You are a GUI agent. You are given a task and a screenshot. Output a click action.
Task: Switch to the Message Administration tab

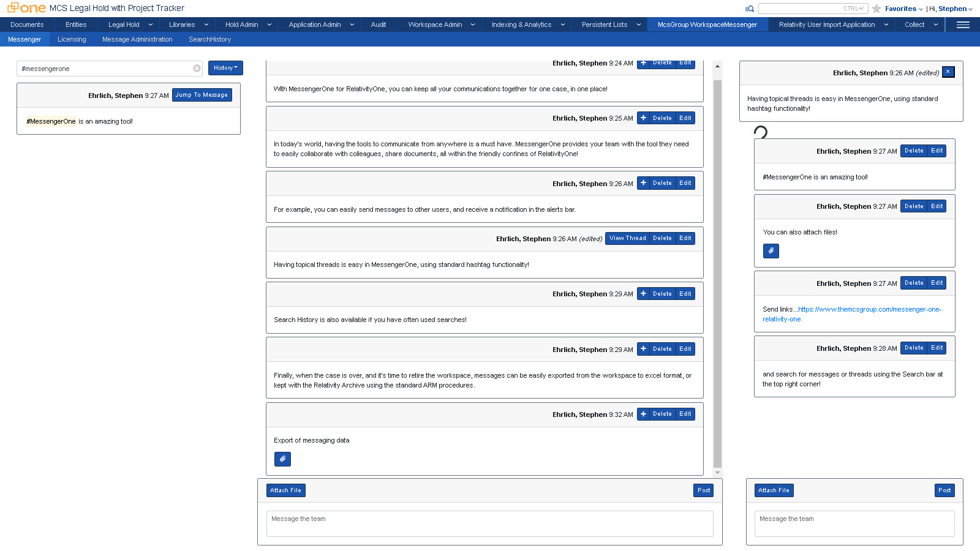tap(137, 39)
